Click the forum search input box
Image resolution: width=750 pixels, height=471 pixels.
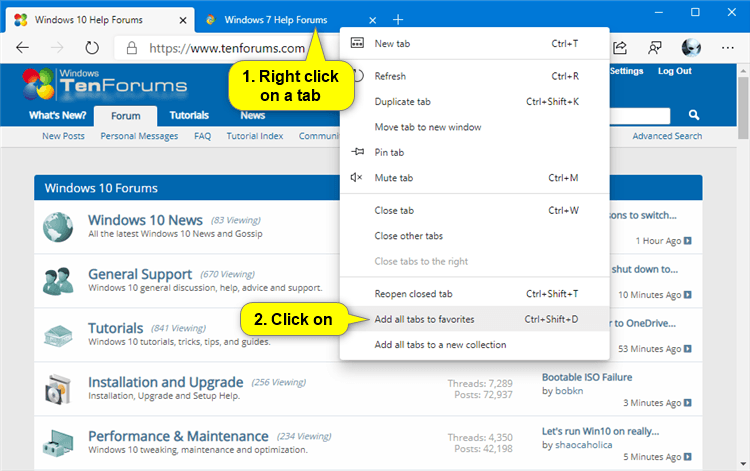pyautogui.click(x=640, y=115)
